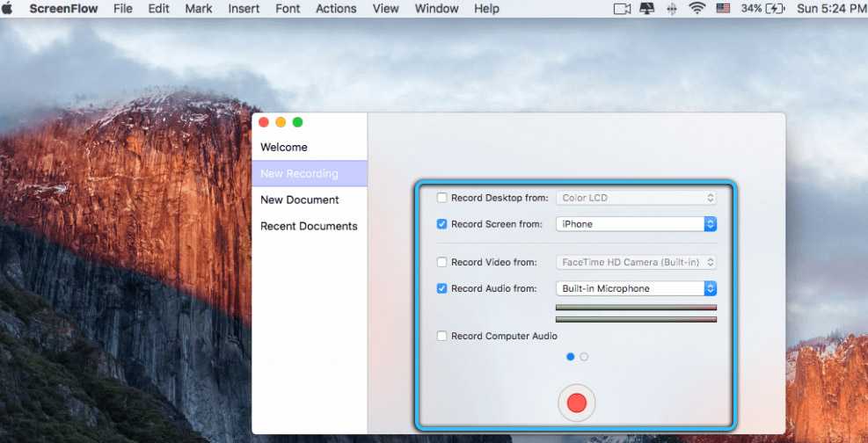The height and width of the screenshot is (443, 868).
Task: Toggle the Record Video from checkbox
Action: pyautogui.click(x=442, y=262)
